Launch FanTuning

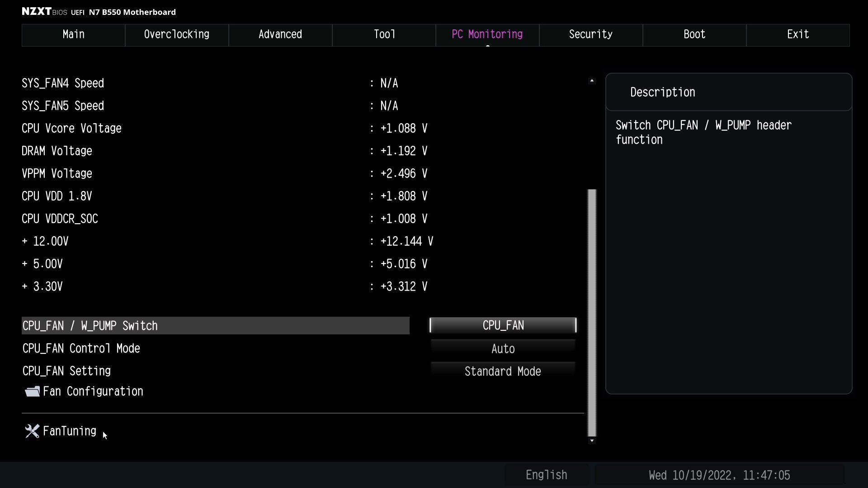pyautogui.click(x=70, y=431)
